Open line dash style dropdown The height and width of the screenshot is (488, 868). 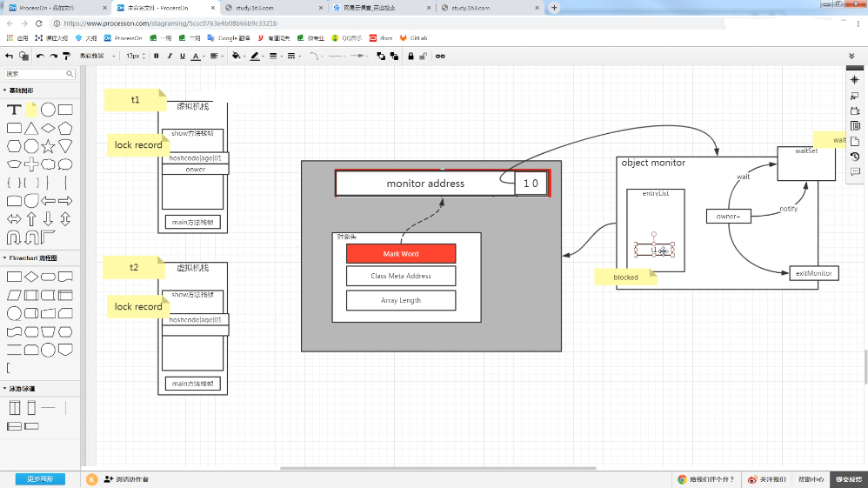tap(293, 56)
